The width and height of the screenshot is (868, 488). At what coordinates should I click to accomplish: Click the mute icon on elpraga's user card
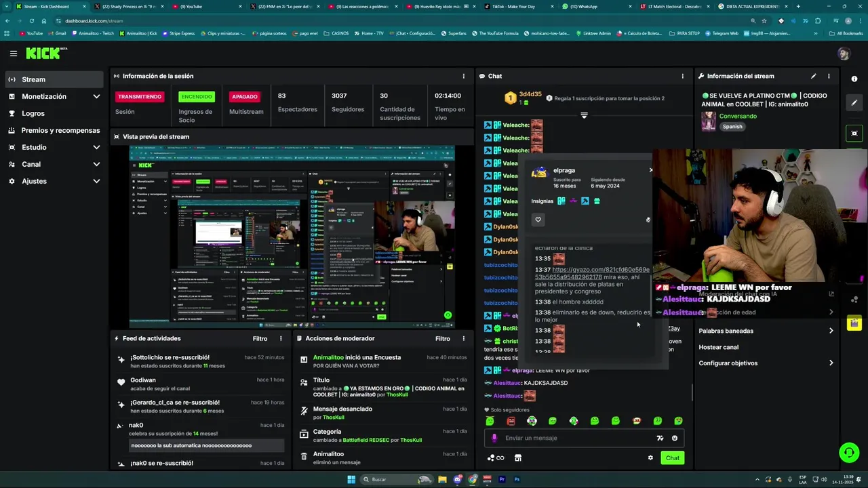tap(648, 220)
